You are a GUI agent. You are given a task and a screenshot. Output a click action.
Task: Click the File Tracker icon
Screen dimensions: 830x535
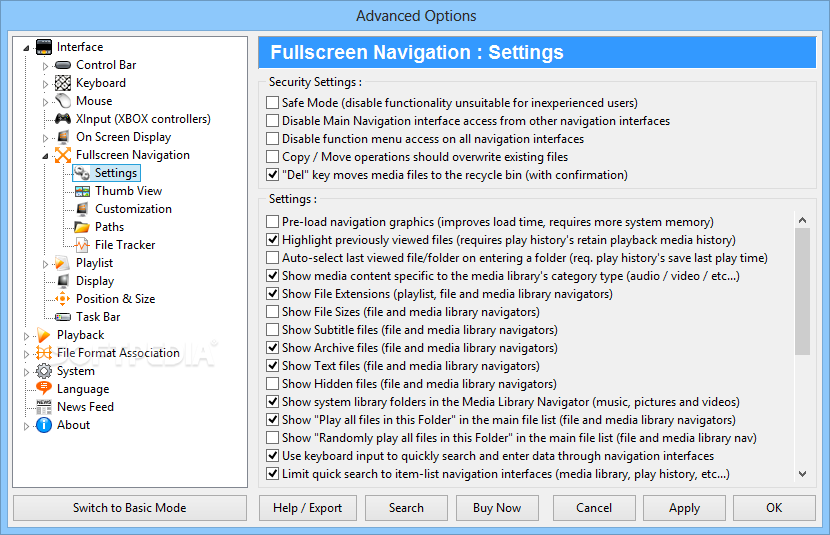pos(82,245)
